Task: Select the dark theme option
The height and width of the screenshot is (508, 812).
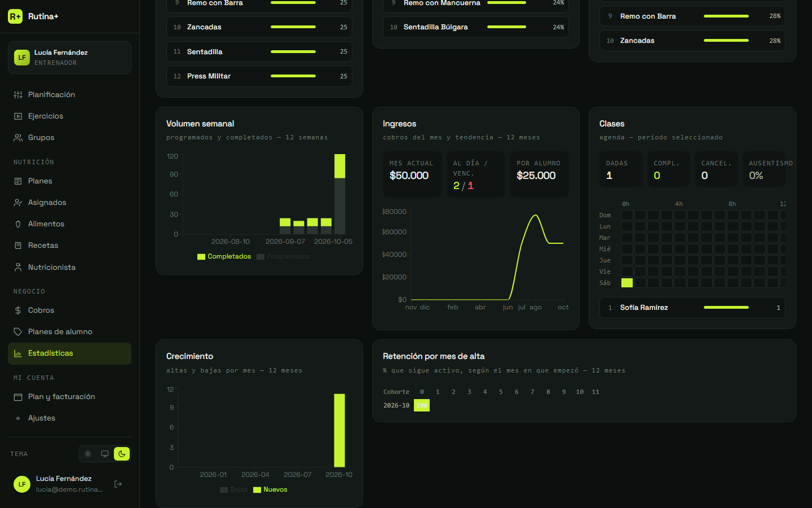Action: pos(122,454)
